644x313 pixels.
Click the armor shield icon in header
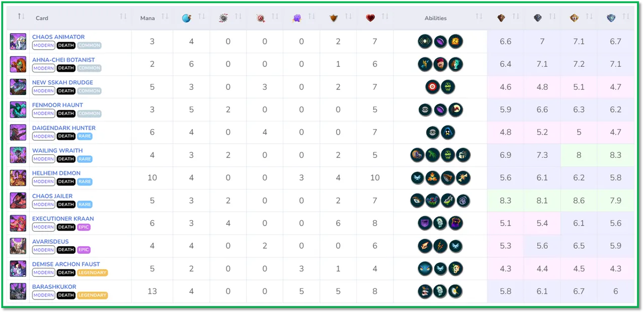click(334, 18)
